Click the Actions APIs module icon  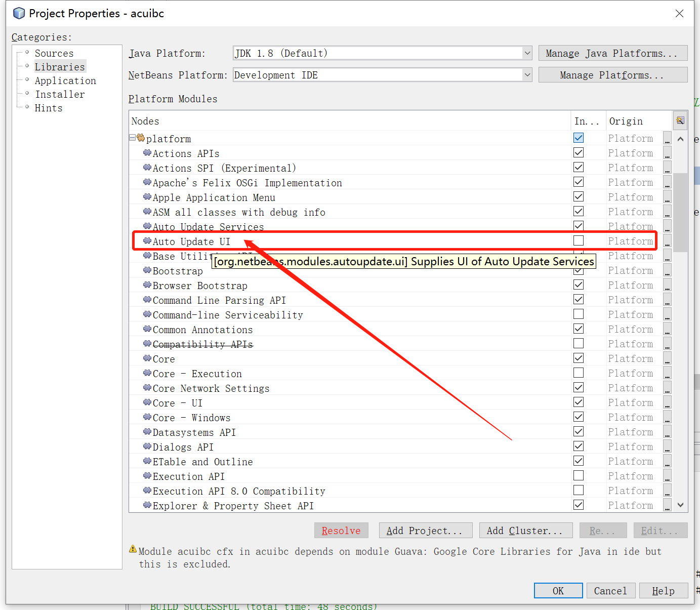click(147, 153)
